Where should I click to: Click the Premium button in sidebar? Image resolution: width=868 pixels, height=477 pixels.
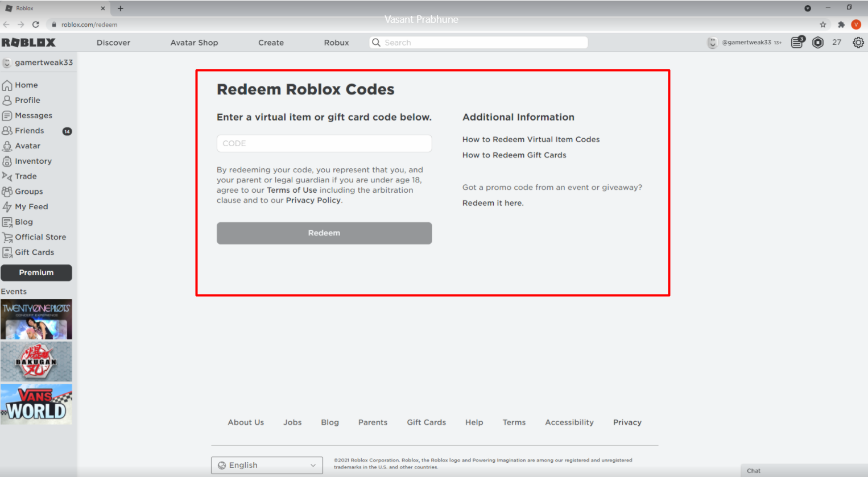[x=36, y=273]
